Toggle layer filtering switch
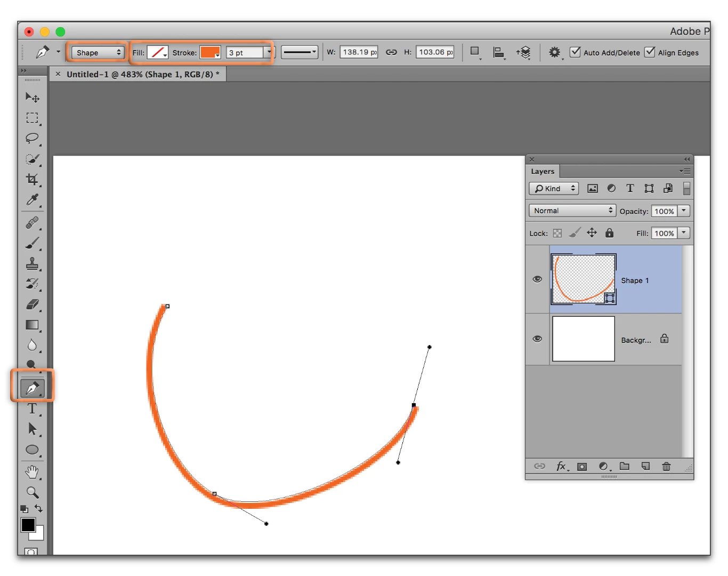 pyautogui.click(x=686, y=188)
